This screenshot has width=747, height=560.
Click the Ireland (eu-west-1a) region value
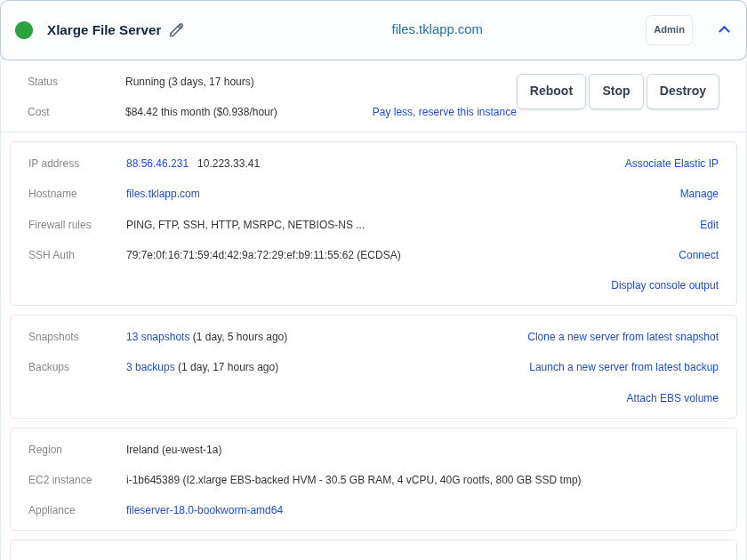pyautogui.click(x=174, y=450)
